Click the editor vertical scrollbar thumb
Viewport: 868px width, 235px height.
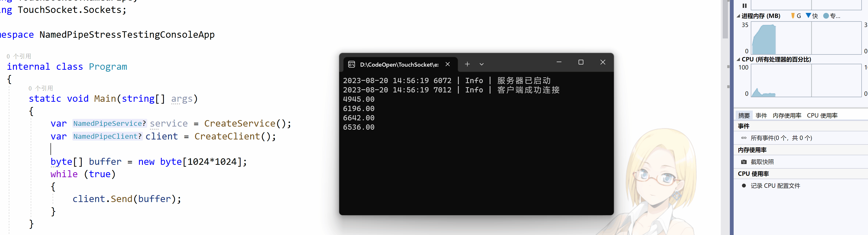coord(725,19)
